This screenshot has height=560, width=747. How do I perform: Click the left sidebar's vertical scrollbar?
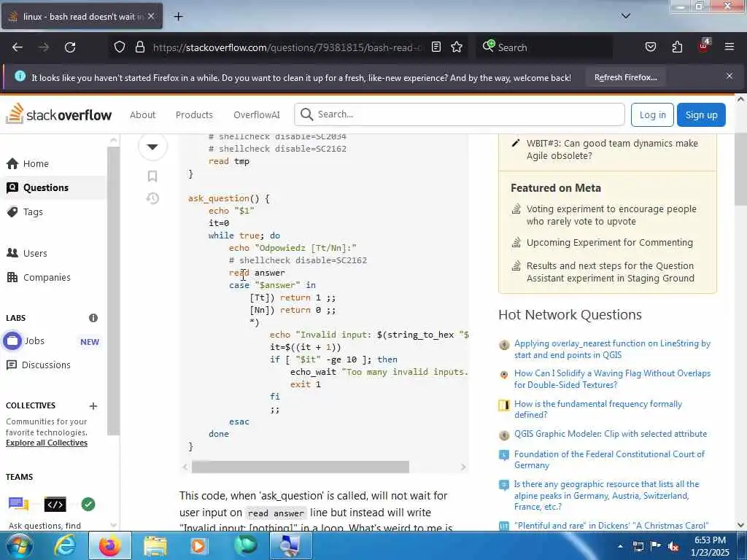point(113,290)
